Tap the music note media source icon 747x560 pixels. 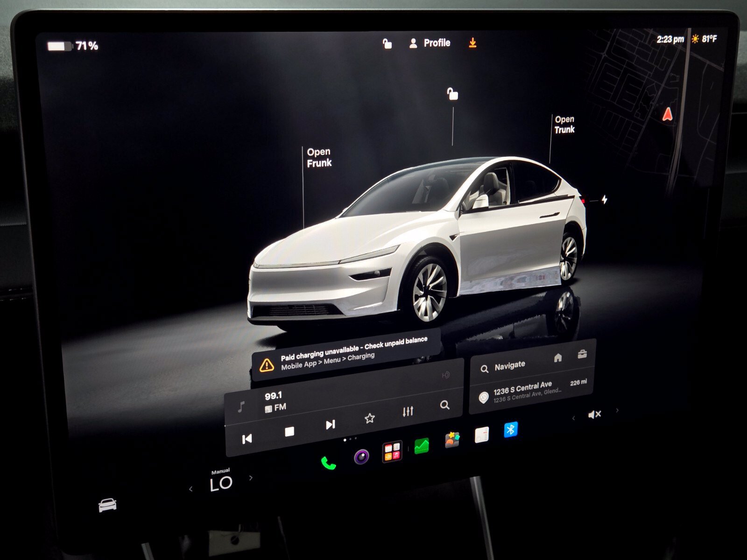tap(241, 406)
